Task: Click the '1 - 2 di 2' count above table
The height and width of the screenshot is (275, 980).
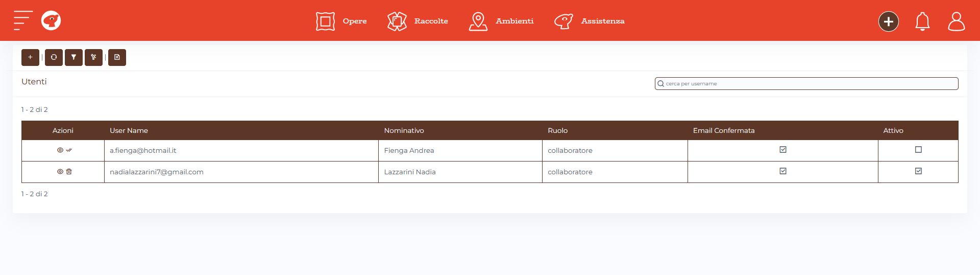Action: (35, 109)
